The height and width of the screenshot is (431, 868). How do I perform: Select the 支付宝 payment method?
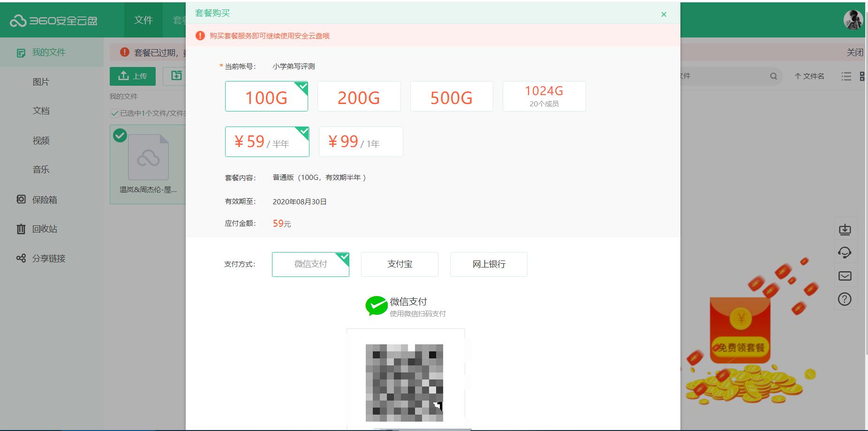click(399, 264)
